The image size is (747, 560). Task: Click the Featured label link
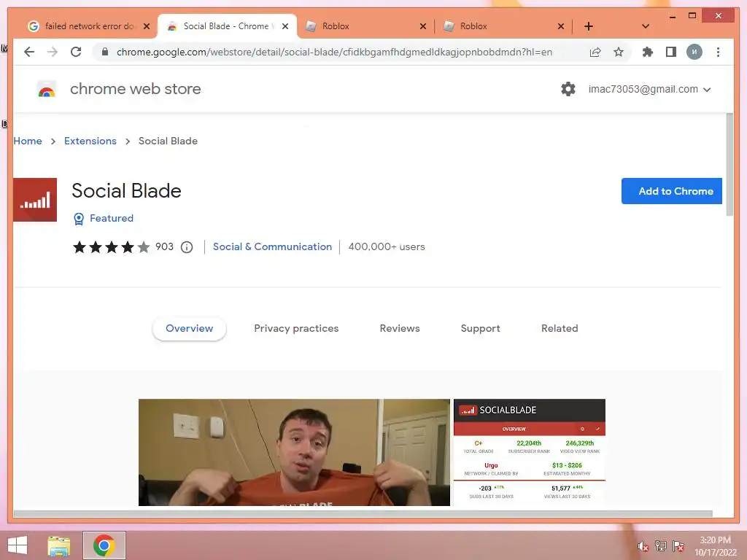pyautogui.click(x=112, y=218)
